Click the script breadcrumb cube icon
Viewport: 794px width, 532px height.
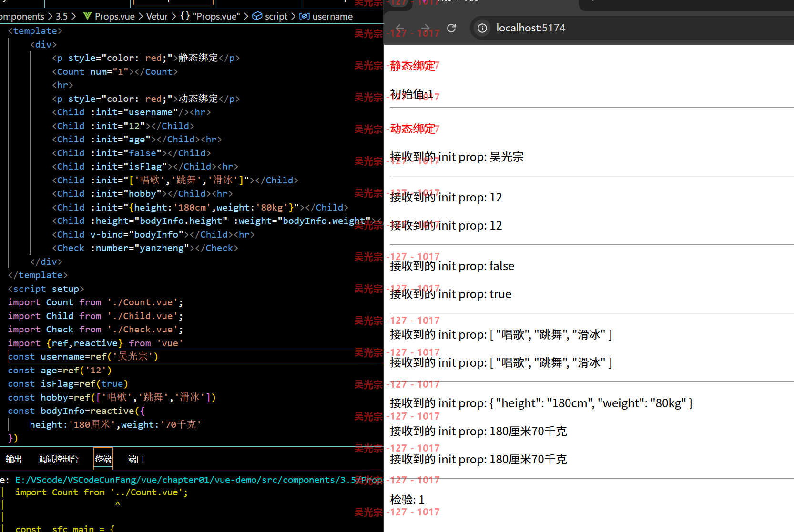pyautogui.click(x=257, y=16)
